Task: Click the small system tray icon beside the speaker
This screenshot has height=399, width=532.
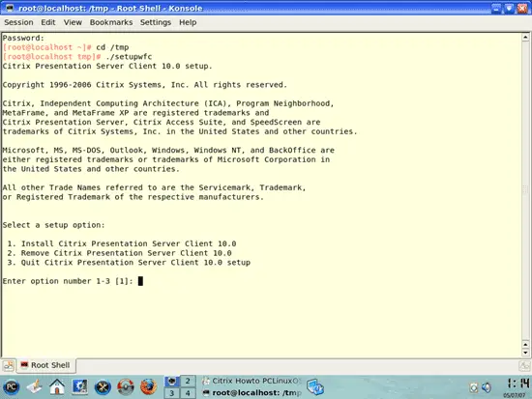Action: (473, 387)
